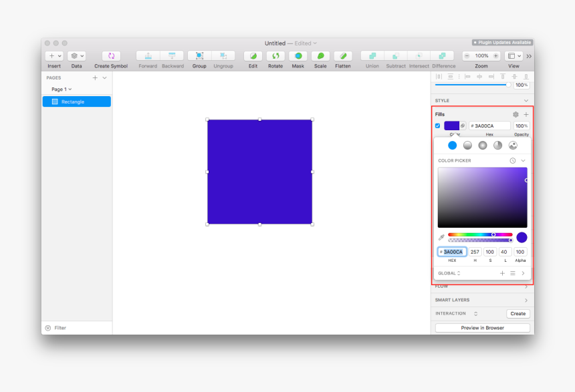The width and height of the screenshot is (575, 392).
Task: Collapse the Pages list chevron
Action: 104,77
